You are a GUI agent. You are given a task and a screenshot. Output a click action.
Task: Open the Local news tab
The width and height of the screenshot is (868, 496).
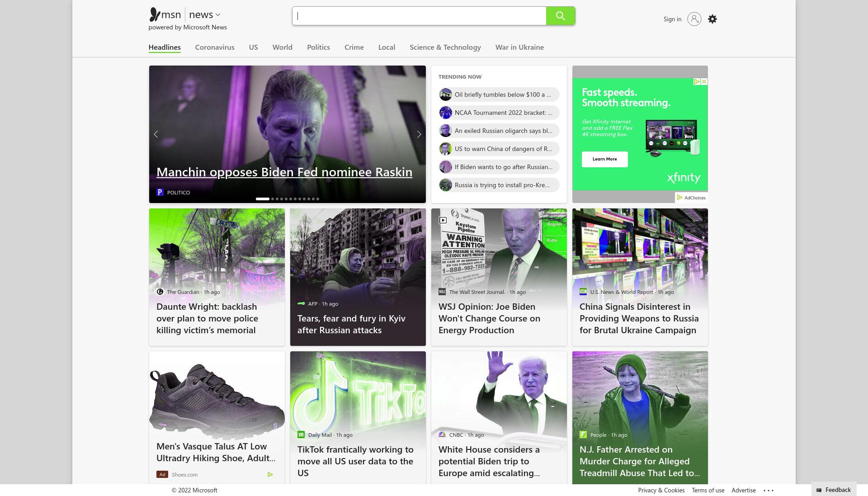tap(387, 47)
